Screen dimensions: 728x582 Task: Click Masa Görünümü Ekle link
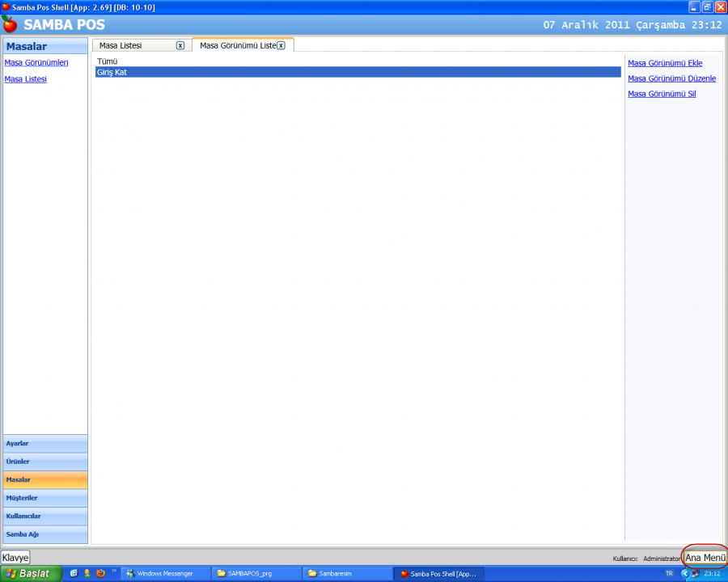pyautogui.click(x=665, y=63)
